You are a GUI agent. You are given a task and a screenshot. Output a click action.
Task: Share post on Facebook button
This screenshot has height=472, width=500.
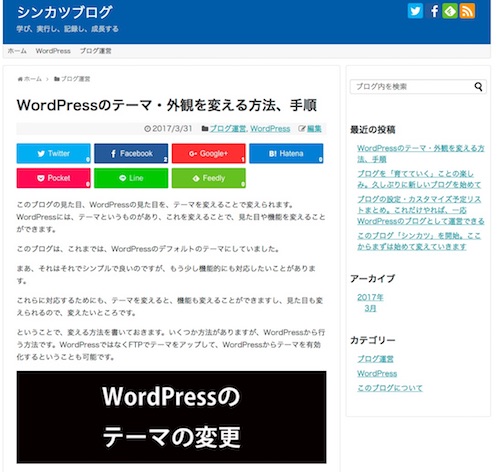131,153
